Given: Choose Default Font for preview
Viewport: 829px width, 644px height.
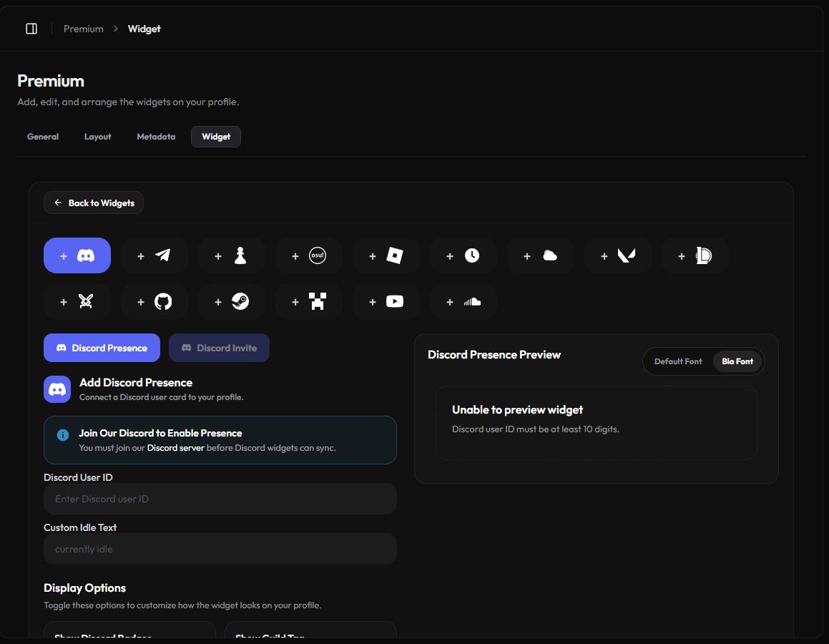Looking at the screenshot, I should click(678, 361).
